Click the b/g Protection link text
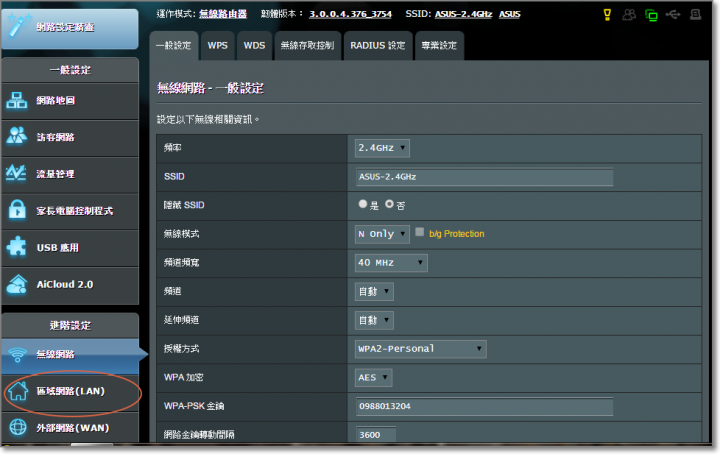This screenshot has width=720, height=454. pos(456,234)
